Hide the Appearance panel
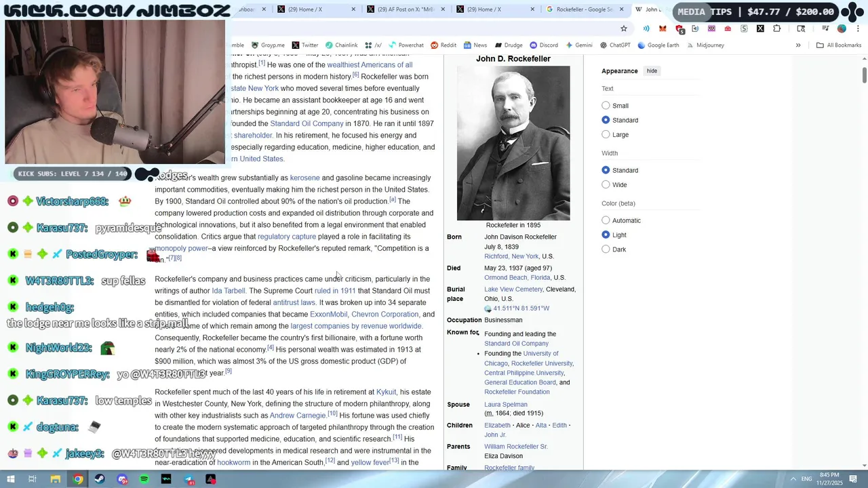Screen dimensions: 868x488 (x=652, y=71)
